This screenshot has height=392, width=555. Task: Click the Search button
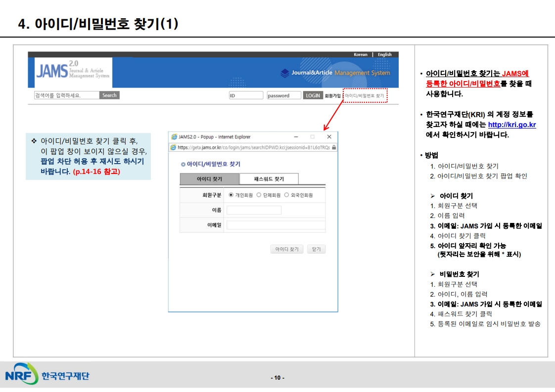(109, 95)
